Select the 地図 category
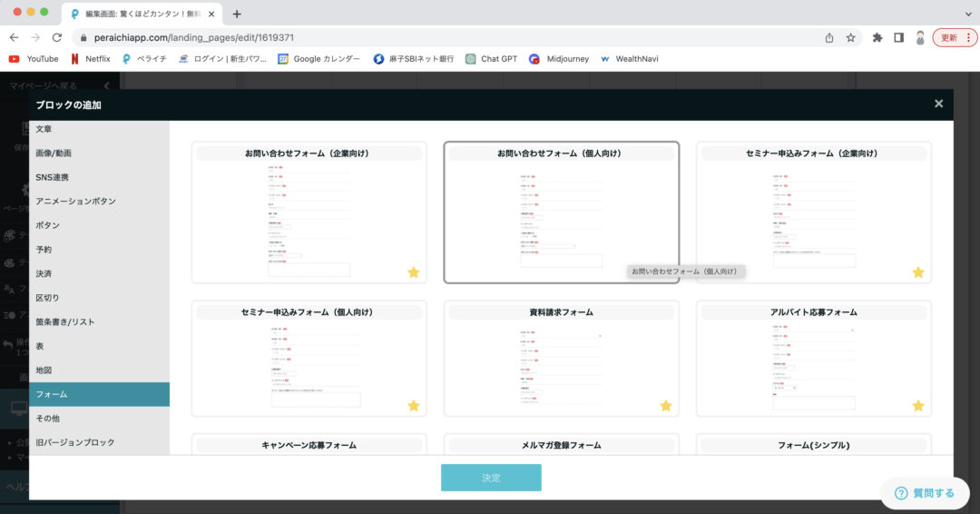Screen dimensions: 980x514 click(100, 371)
